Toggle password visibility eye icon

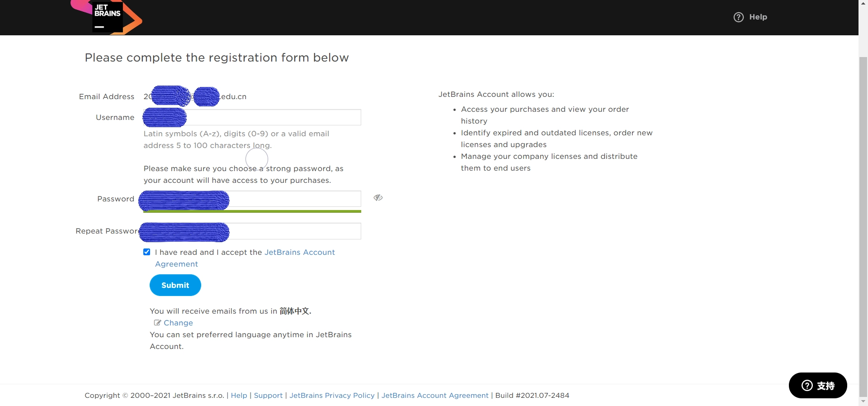378,198
